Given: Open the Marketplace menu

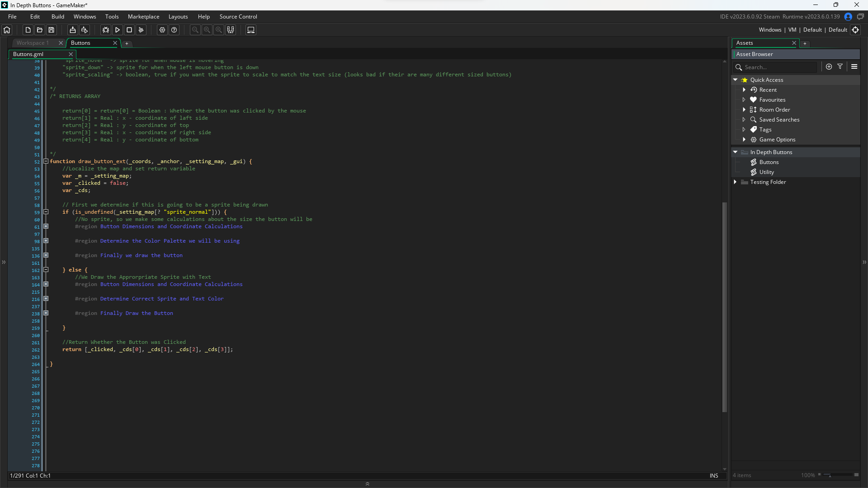Looking at the screenshot, I should point(143,16).
